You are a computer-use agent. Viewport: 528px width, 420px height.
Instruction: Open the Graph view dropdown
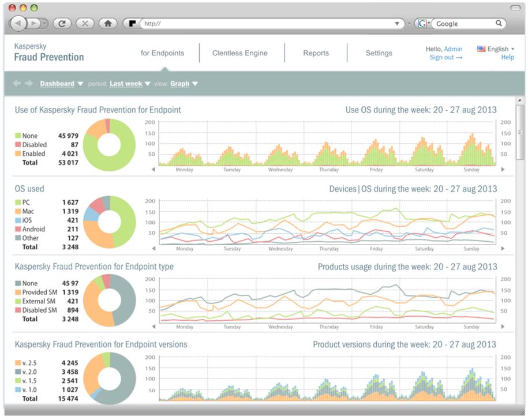click(x=184, y=84)
